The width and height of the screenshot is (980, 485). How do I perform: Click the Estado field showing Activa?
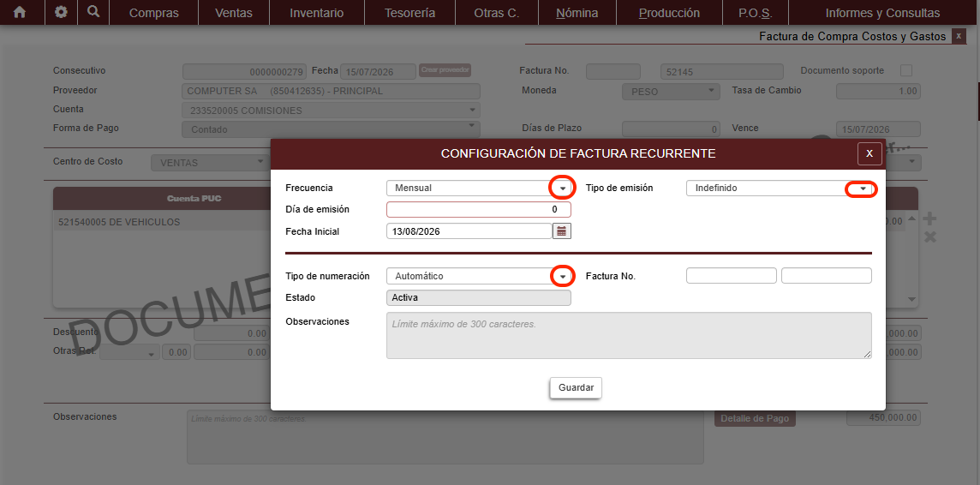479,297
